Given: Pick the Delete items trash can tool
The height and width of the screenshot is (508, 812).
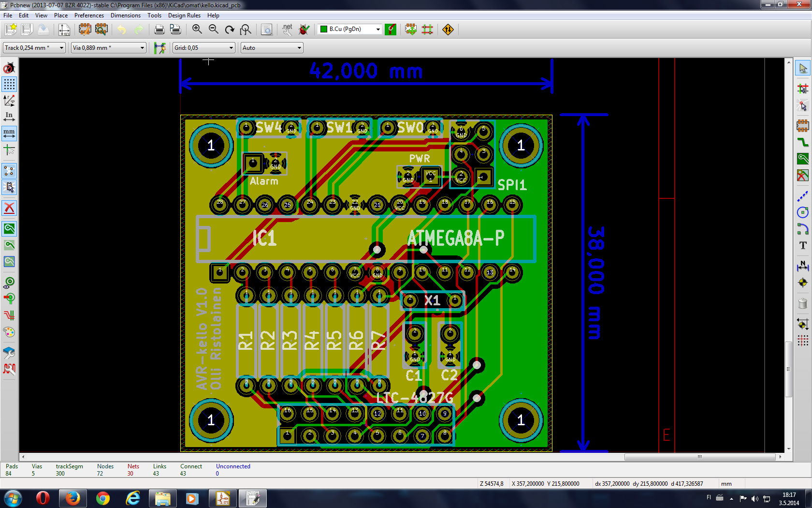Looking at the screenshot, I should [803, 304].
